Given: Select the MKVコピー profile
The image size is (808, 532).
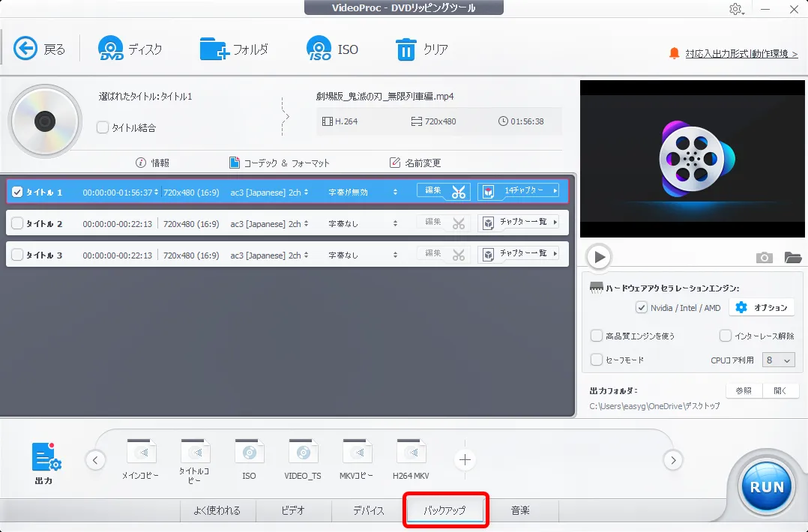Looking at the screenshot, I should [x=357, y=459].
